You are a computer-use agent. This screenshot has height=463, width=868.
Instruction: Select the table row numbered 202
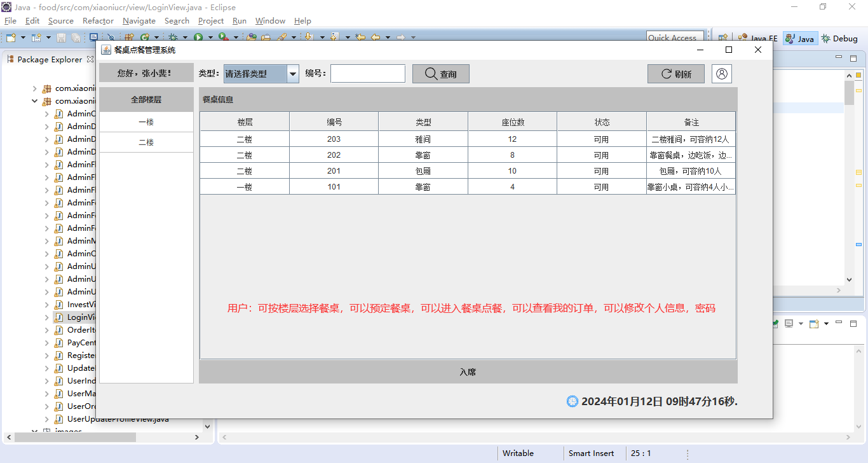(468, 155)
